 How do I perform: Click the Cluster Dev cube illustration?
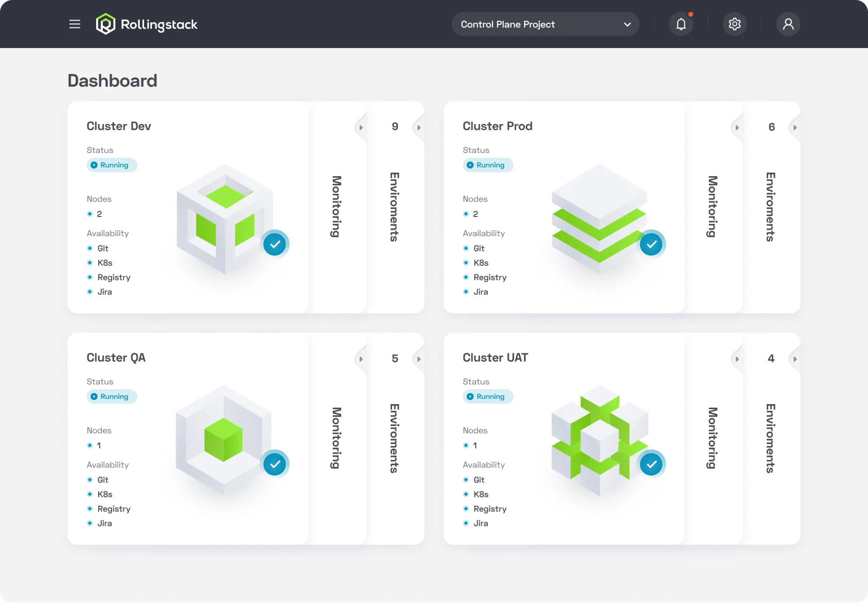coord(225,219)
